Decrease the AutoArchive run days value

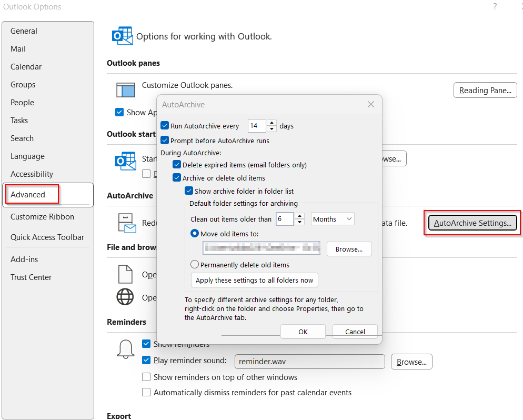tap(272, 129)
